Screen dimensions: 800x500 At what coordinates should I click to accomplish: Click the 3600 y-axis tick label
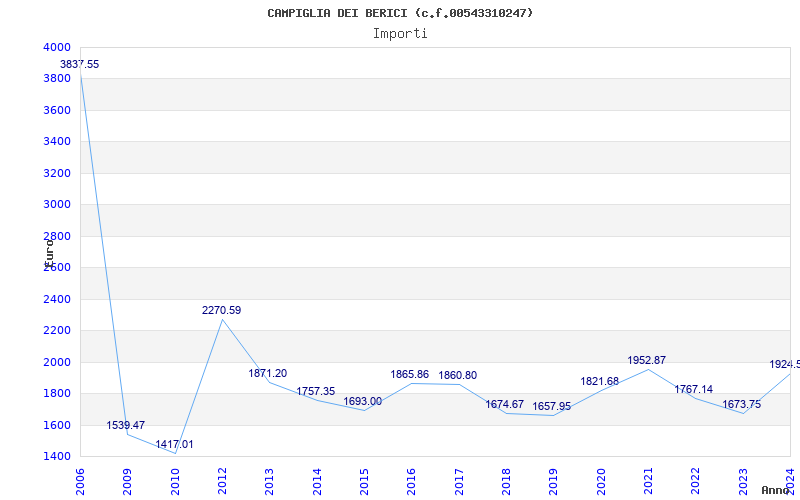point(57,110)
